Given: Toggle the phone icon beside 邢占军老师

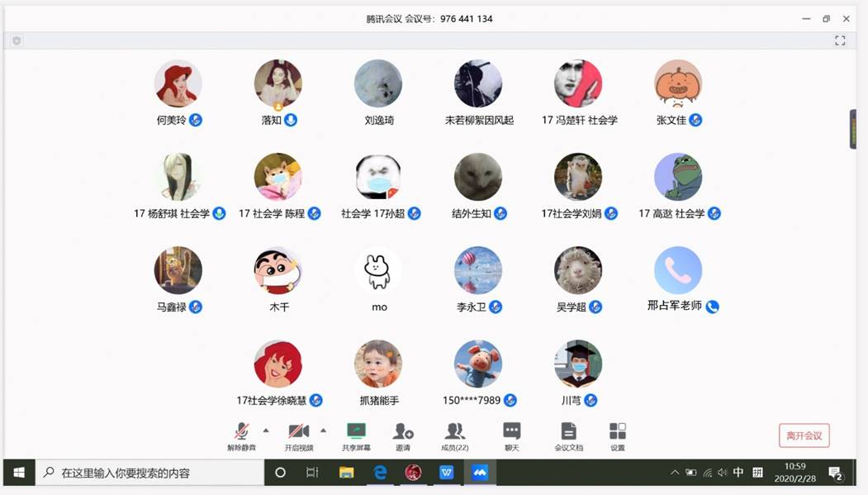Looking at the screenshot, I should [712, 306].
